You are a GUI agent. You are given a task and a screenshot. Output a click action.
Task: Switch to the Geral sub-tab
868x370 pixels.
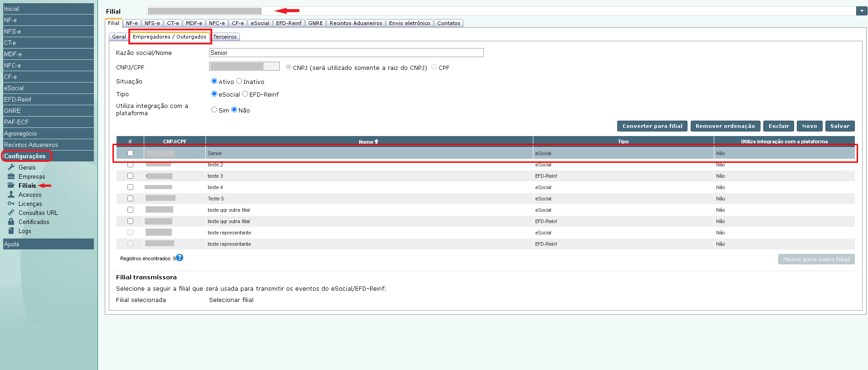pyautogui.click(x=119, y=37)
